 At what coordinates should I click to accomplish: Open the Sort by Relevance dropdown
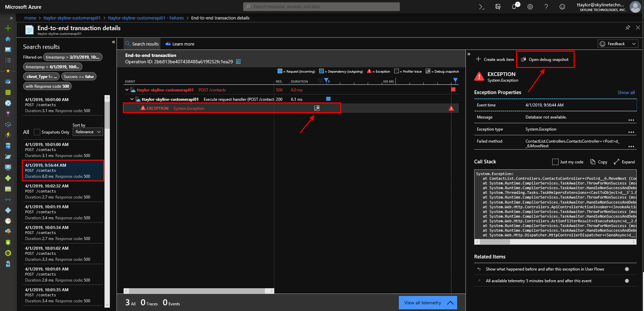coord(88,132)
